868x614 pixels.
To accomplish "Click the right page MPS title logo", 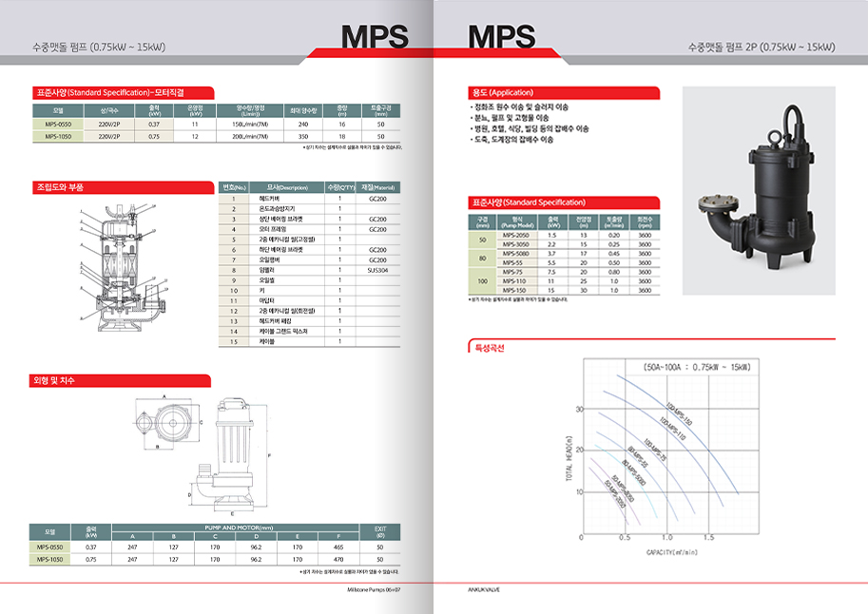I will (x=502, y=37).
